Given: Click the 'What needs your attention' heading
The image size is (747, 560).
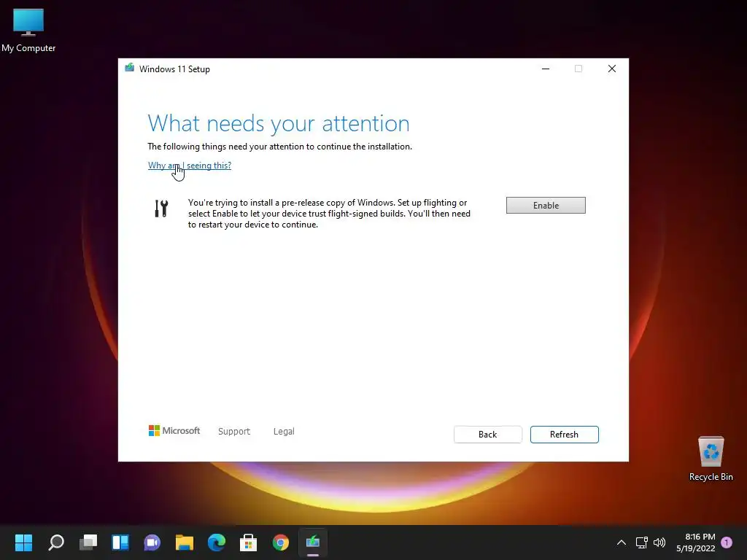Looking at the screenshot, I should point(279,123).
